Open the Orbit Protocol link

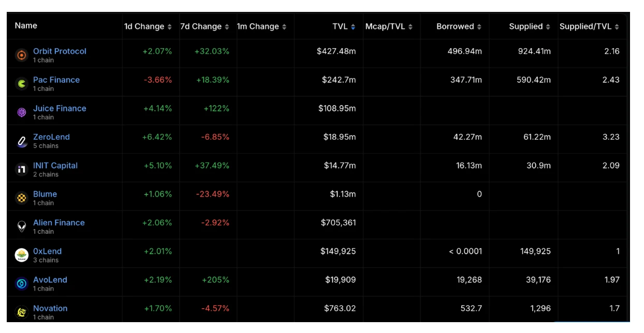(x=60, y=51)
